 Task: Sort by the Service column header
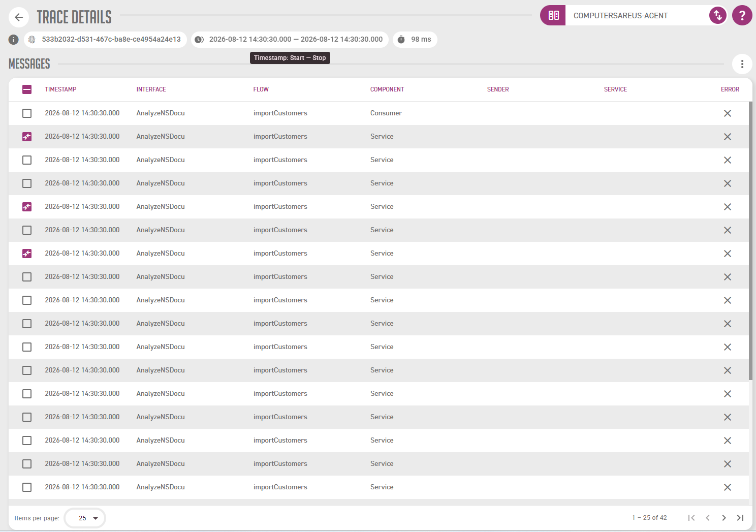[615, 89]
